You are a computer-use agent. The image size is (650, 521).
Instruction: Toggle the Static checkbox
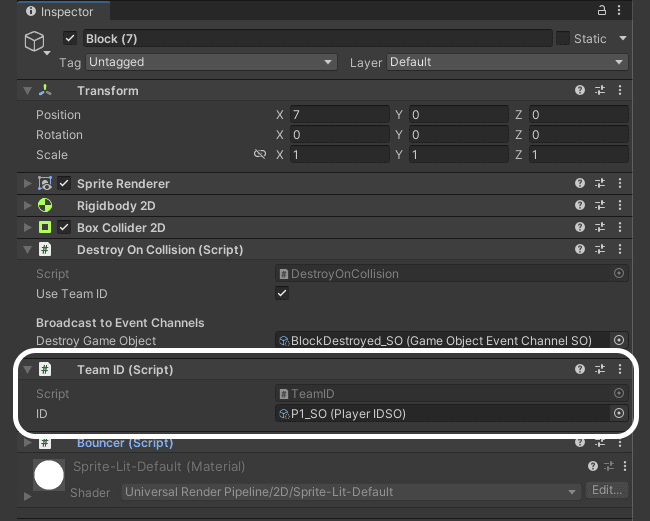pos(563,39)
